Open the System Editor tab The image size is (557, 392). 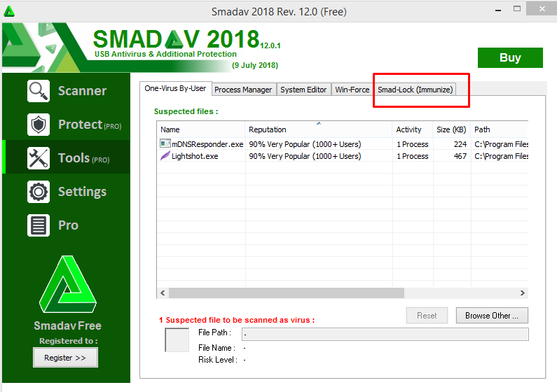pyautogui.click(x=303, y=90)
